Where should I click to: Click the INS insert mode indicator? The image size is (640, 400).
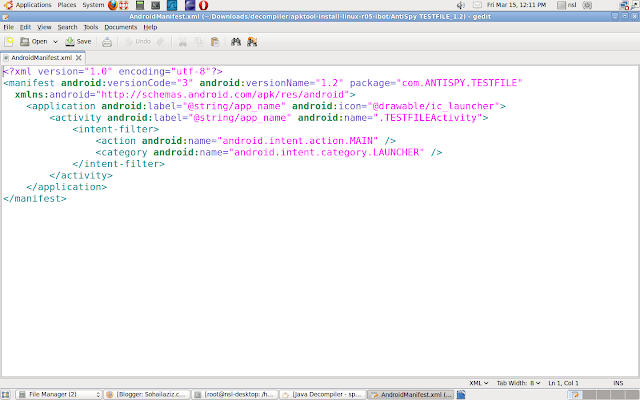tap(618, 383)
